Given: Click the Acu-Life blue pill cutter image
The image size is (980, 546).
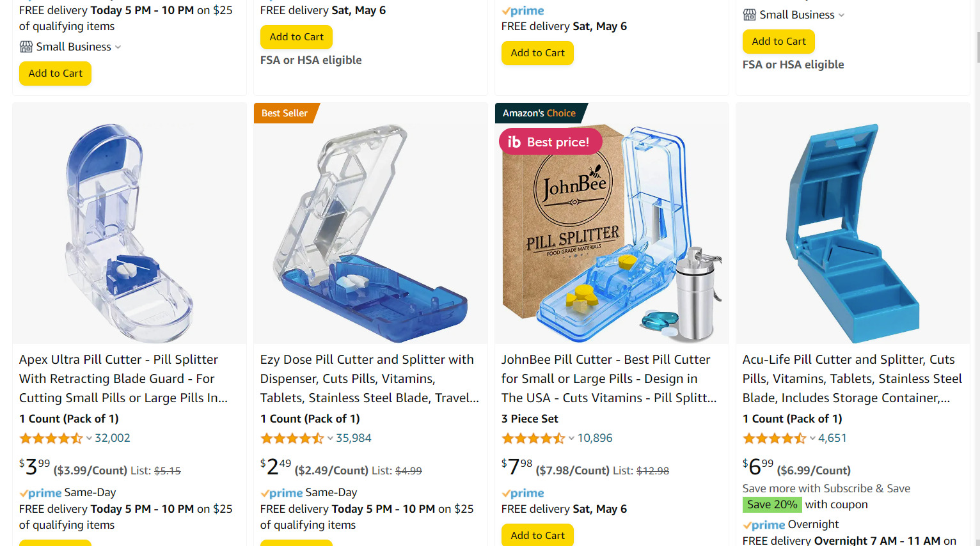Looking at the screenshot, I should 853,223.
